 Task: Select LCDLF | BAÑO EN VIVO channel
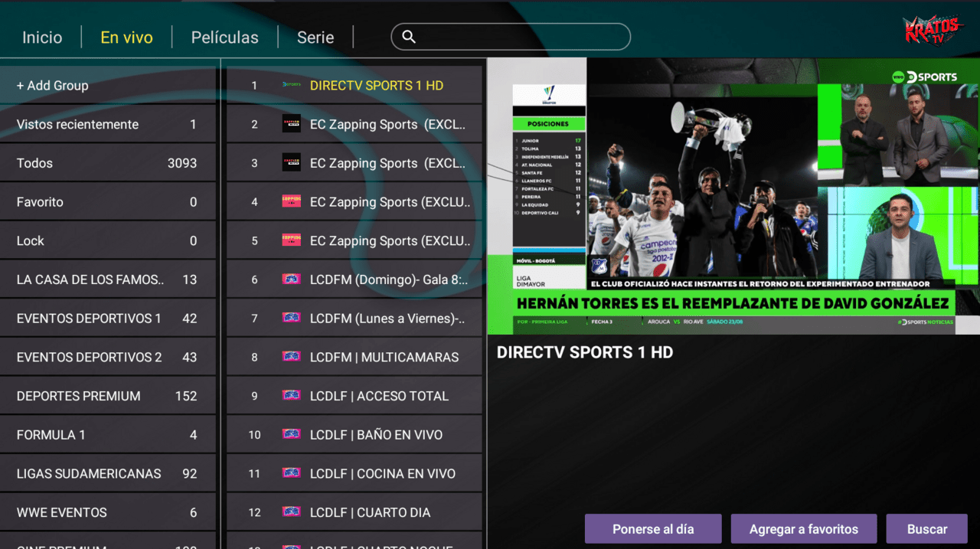[x=354, y=434]
